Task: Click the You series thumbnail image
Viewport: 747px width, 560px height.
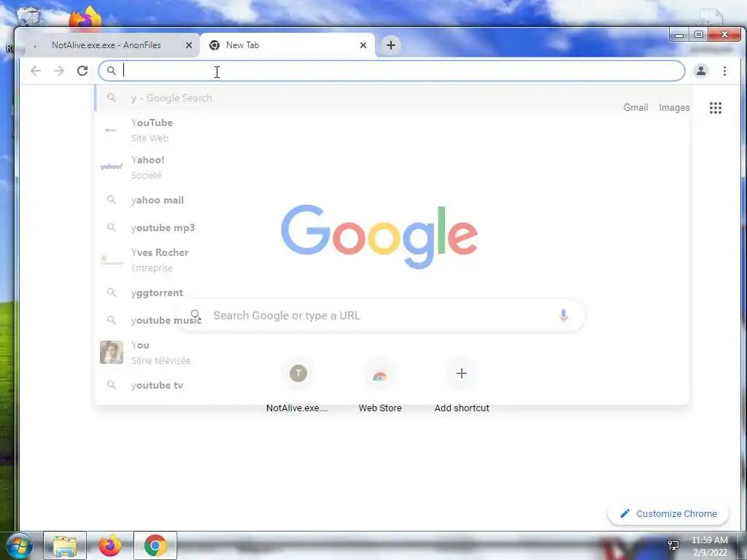Action: click(x=112, y=352)
